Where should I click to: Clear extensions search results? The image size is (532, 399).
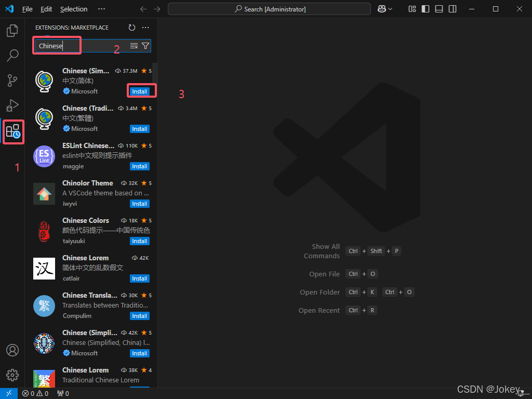134,46
